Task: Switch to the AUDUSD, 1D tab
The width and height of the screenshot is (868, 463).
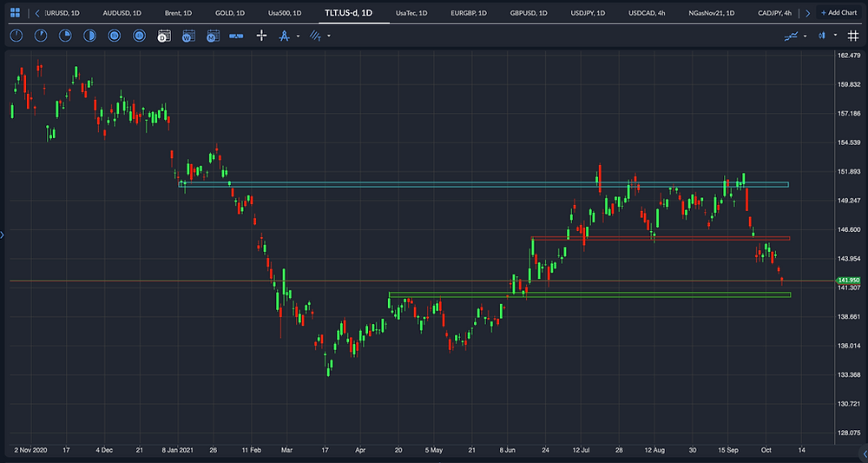Action: pos(122,13)
